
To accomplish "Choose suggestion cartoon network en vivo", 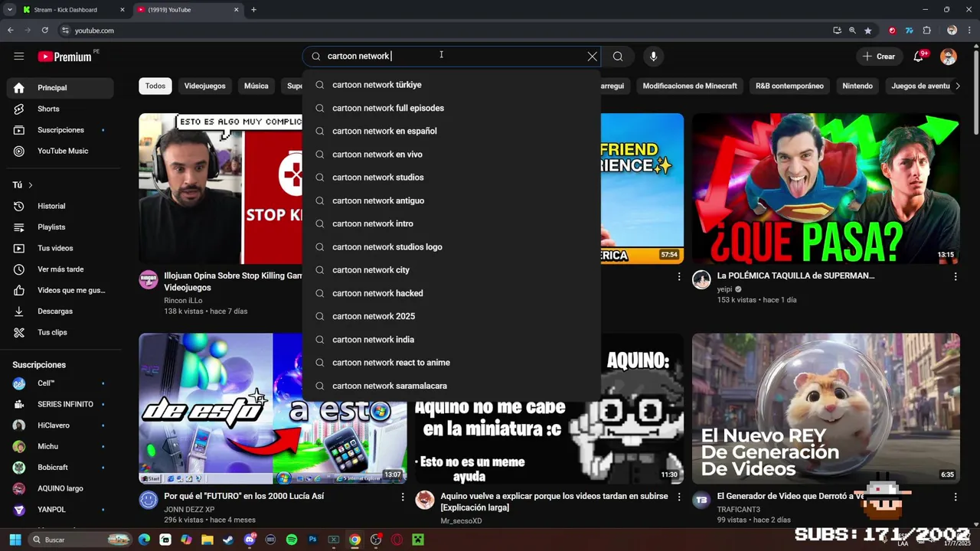I will 452,155.
